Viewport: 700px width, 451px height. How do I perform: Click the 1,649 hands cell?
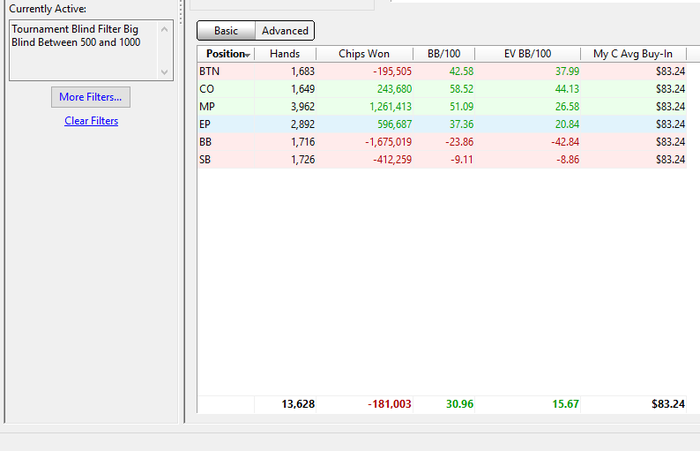pos(303,89)
